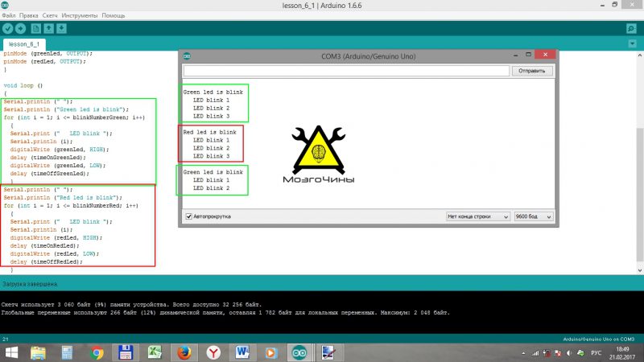Click the РУС language indicator
The image size is (644, 362).
pyautogui.click(x=596, y=353)
